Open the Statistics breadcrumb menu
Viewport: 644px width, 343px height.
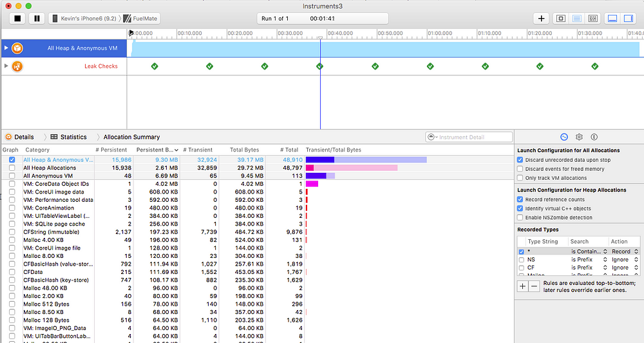coord(68,137)
